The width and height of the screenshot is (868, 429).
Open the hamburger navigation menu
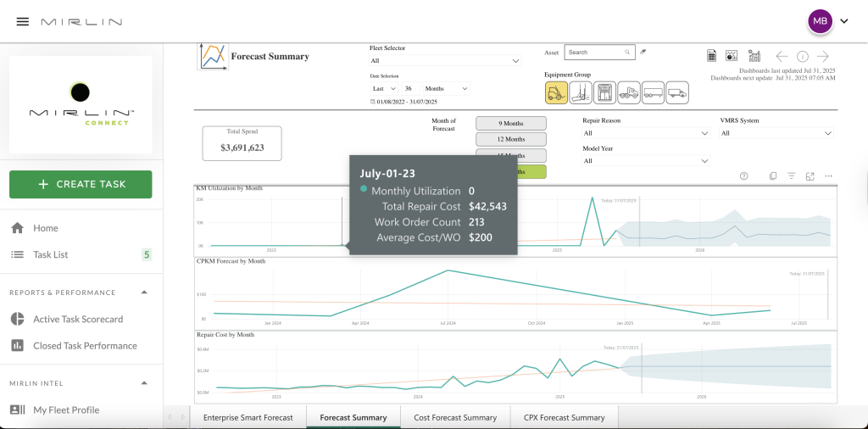[x=23, y=21]
